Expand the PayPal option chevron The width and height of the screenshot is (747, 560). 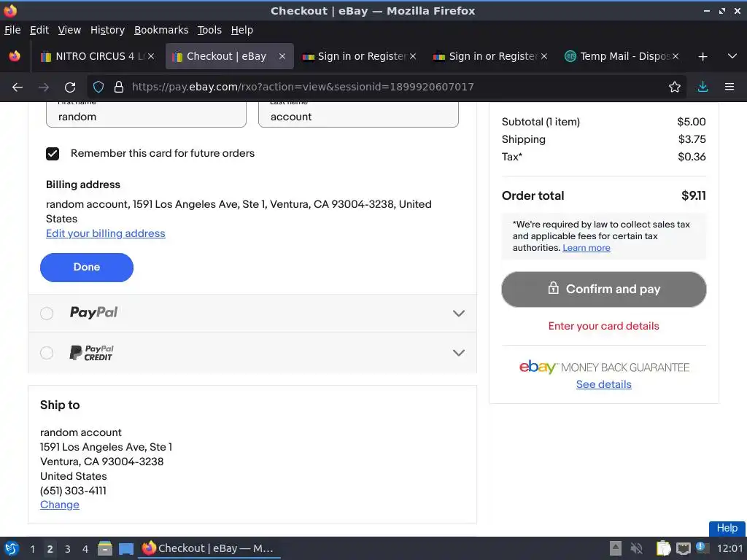pyautogui.click(x=458, y=314)
